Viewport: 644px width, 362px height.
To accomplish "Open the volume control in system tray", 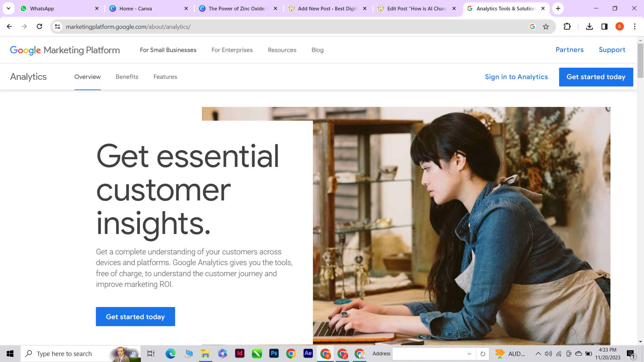I will point(548,354).
